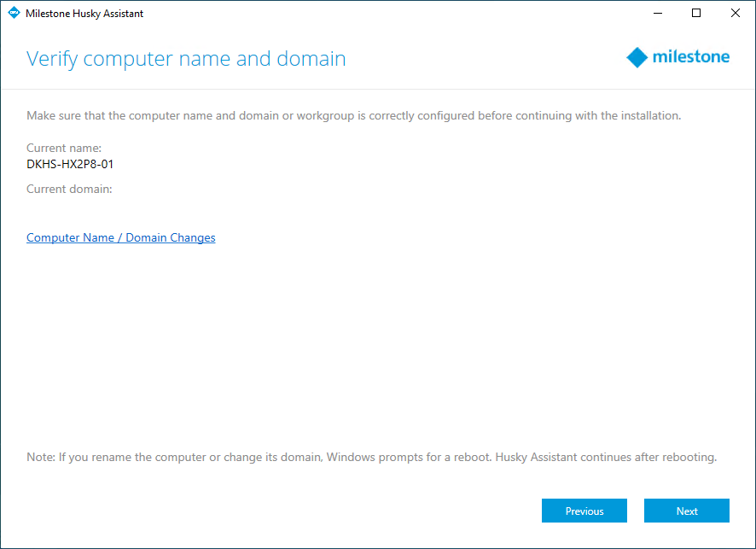This screenshot has height=549, width=756.
Task: Click the "Current domain:" label
Action: (x=69, y=189)
